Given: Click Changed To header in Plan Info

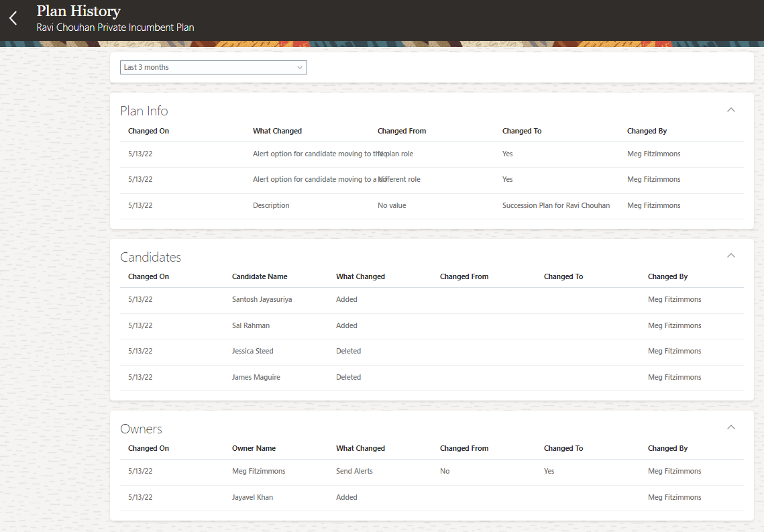Looking at the screenshot, I should 522,131.
